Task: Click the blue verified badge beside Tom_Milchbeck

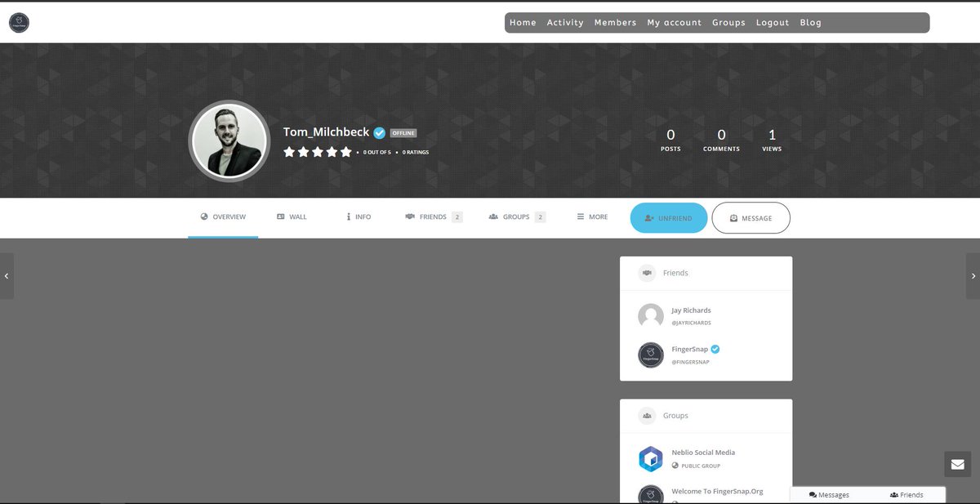Action: pyautogui.click(x=380, y=132)
